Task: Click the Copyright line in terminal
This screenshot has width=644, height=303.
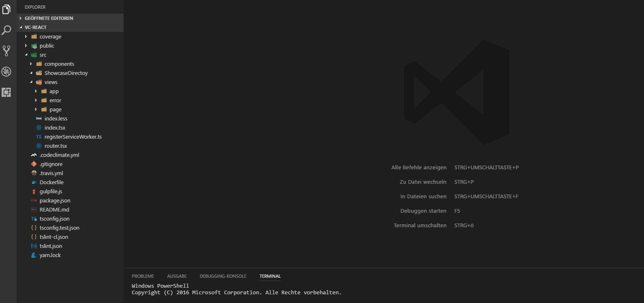Action: click(x=236, y=292)
